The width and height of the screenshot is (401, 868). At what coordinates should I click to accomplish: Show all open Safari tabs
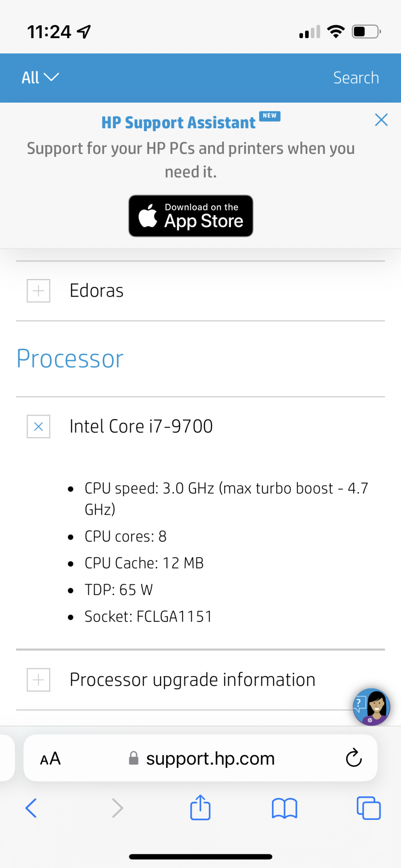point(368,808)
